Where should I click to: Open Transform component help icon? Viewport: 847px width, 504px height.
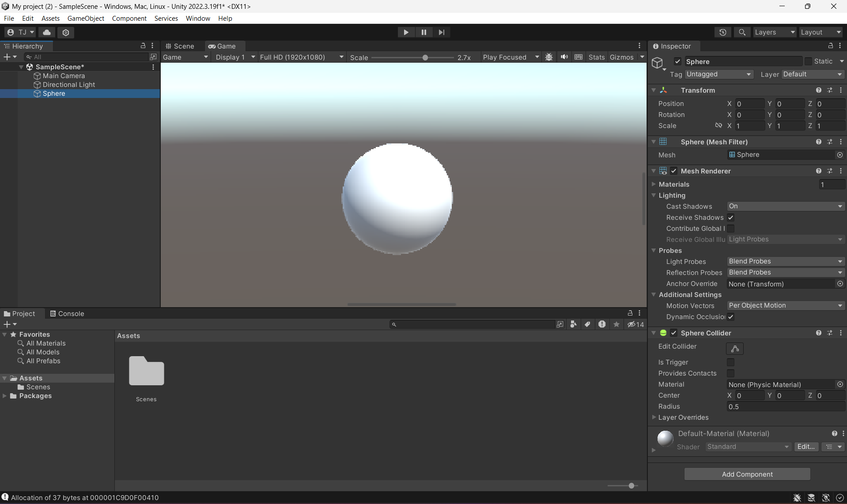tap(818, 90)
